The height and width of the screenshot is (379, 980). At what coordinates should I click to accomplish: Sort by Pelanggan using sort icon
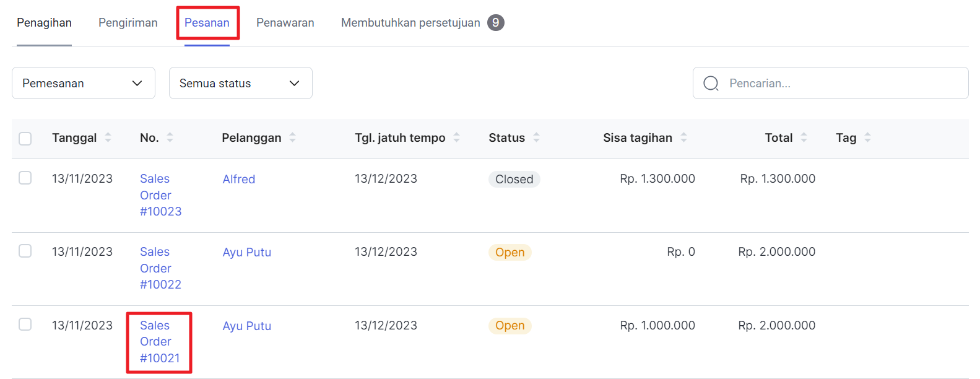293,137
